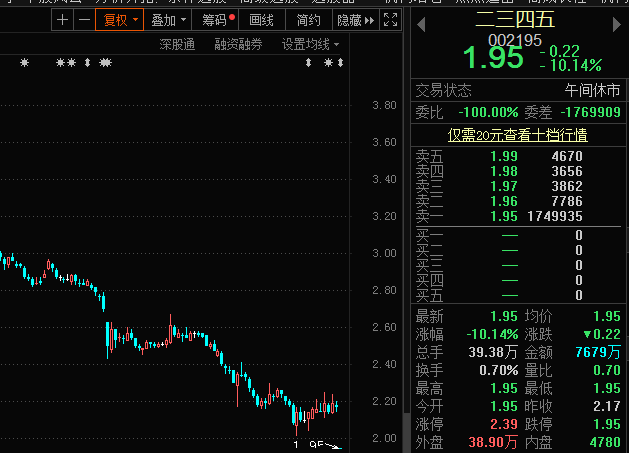Click 仅需20元查看十档行情 link
Screen dimensions: 629x453
tap(517, 135)
